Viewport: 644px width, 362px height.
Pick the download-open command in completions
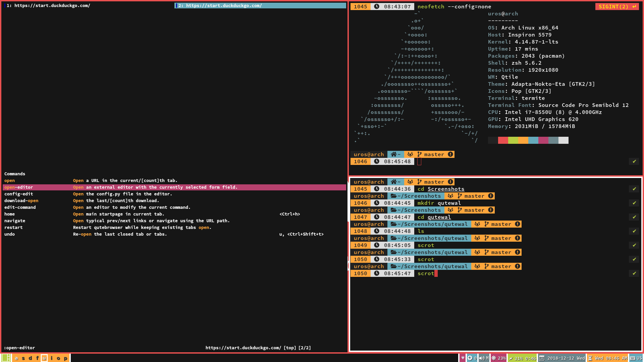(21, 200)
